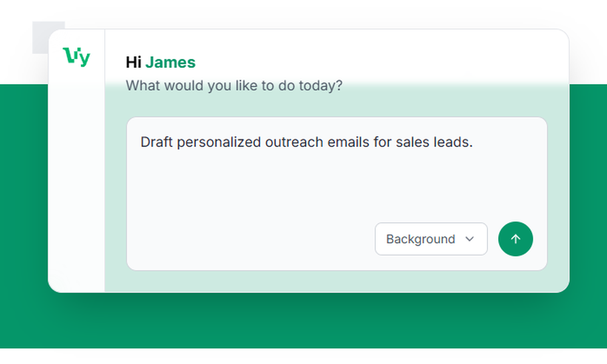607x364 pixels.
Task: Click the word "Hi" in the greeting
Action: (133, 62)
